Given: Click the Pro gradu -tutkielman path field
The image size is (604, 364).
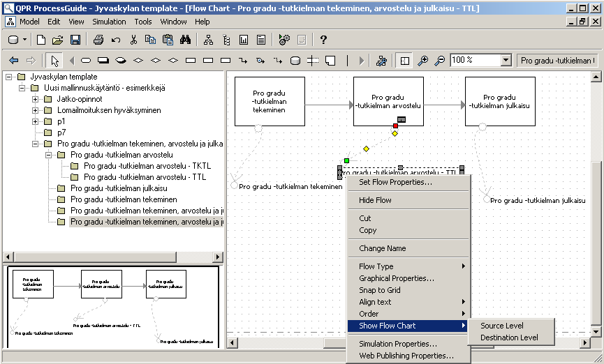Looking at the screenshot, I should 557,61.
